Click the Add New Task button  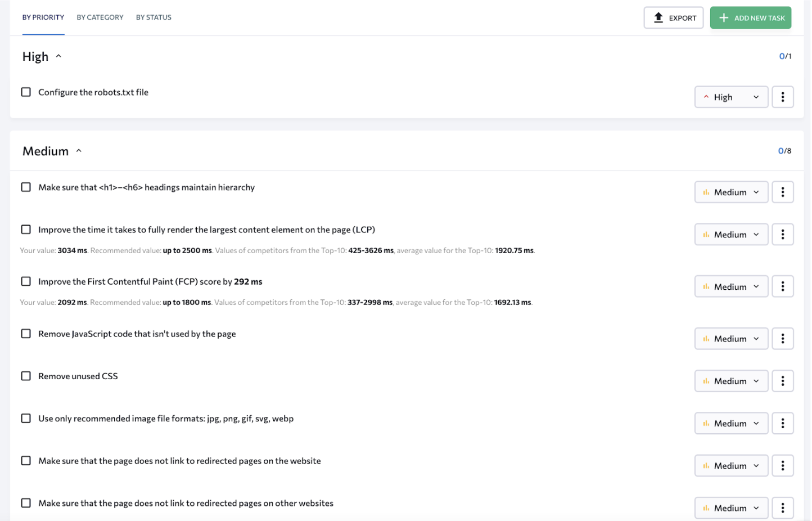pos(750,18)
